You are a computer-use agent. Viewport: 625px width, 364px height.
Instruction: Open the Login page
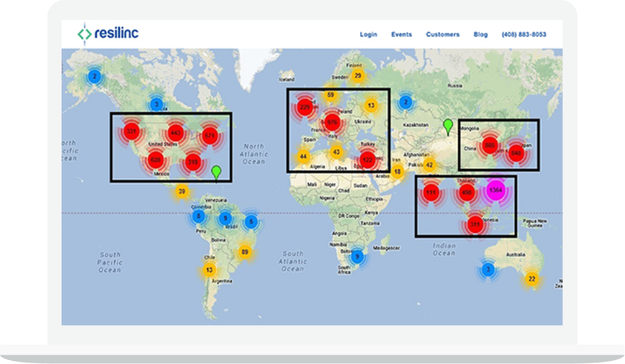click(x=368, y=35)
